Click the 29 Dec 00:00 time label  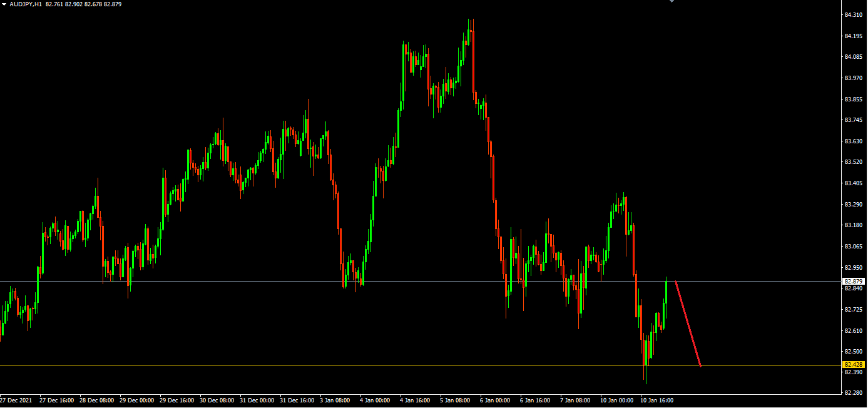pos(136,400)
